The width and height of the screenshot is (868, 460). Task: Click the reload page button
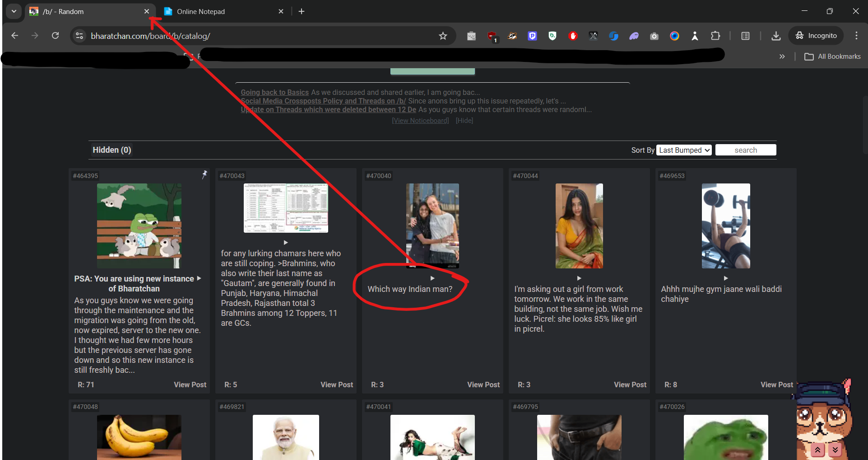pos(55,36)
